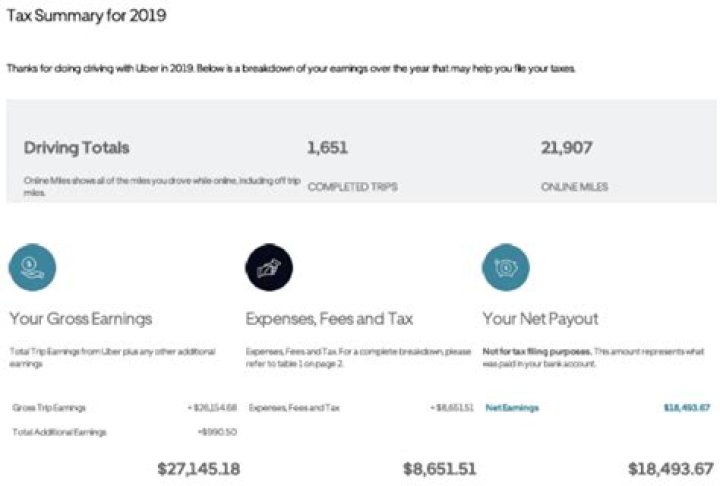Viewport: 720px width, 486px height.
Task: Click the Total Additional Earnings line item
Action: [59, 432]
